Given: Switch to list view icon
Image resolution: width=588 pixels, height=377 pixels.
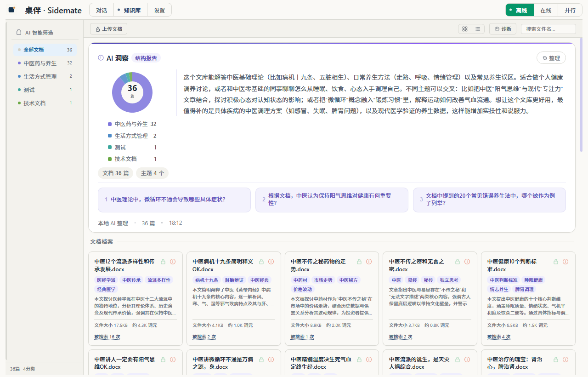Looking at the screenshot, I should click(x=478, y=29).
